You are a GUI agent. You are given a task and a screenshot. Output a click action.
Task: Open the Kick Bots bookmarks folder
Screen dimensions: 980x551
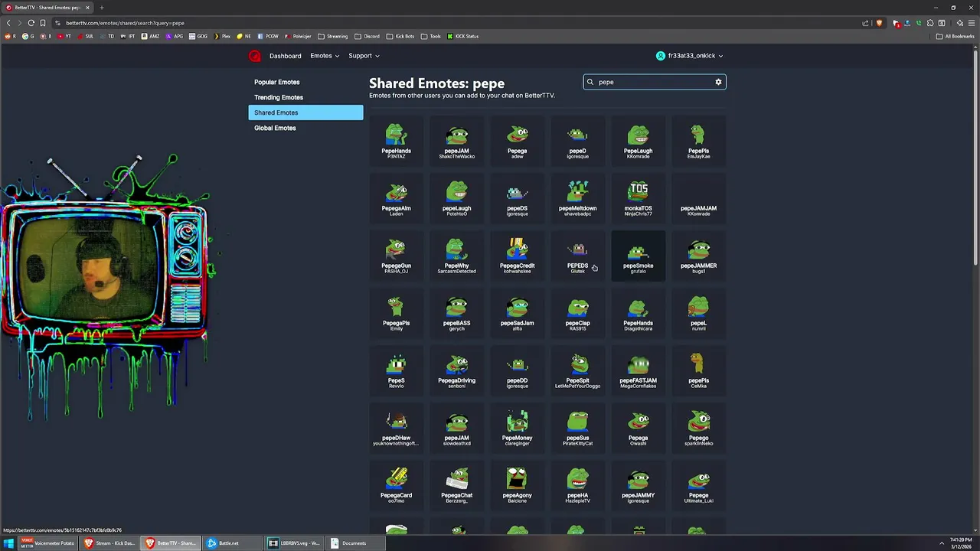[x=400, y=36]
